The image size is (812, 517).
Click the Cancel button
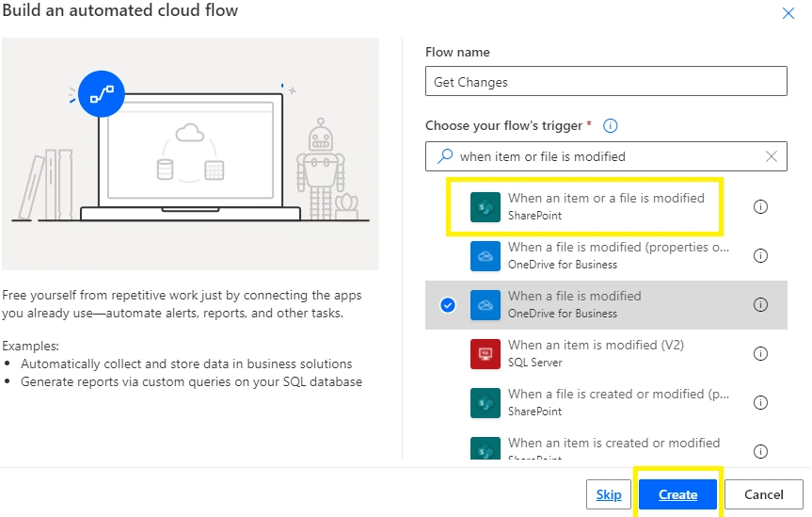764,494
